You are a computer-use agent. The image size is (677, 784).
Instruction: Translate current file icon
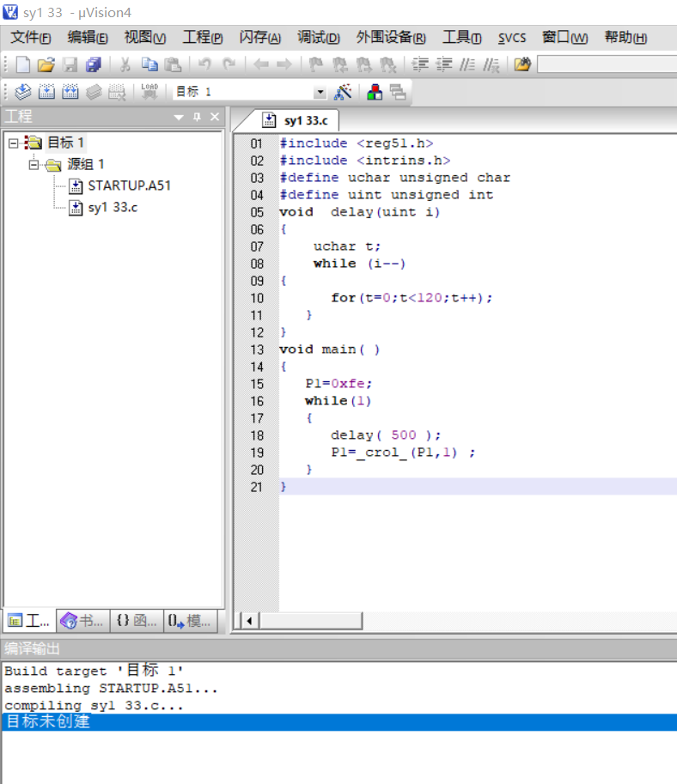point(22,92)
